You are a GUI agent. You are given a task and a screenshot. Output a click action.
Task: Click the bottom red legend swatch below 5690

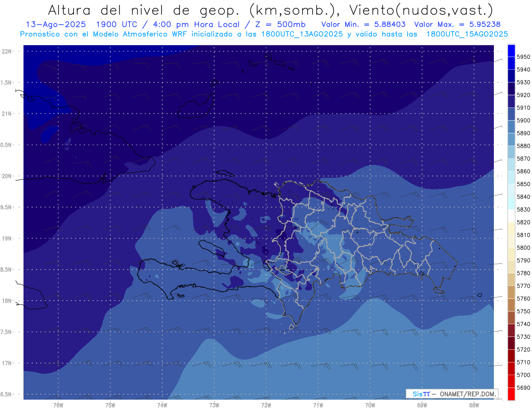click(511, 393)
